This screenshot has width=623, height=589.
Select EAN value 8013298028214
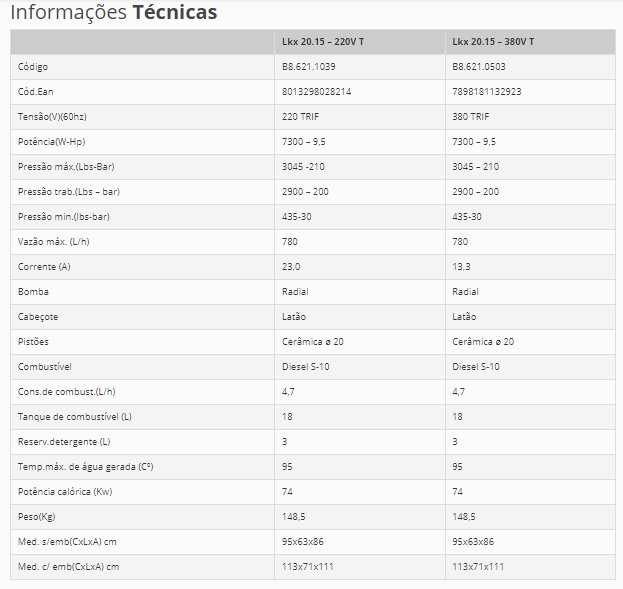click(x=316, y=91)
